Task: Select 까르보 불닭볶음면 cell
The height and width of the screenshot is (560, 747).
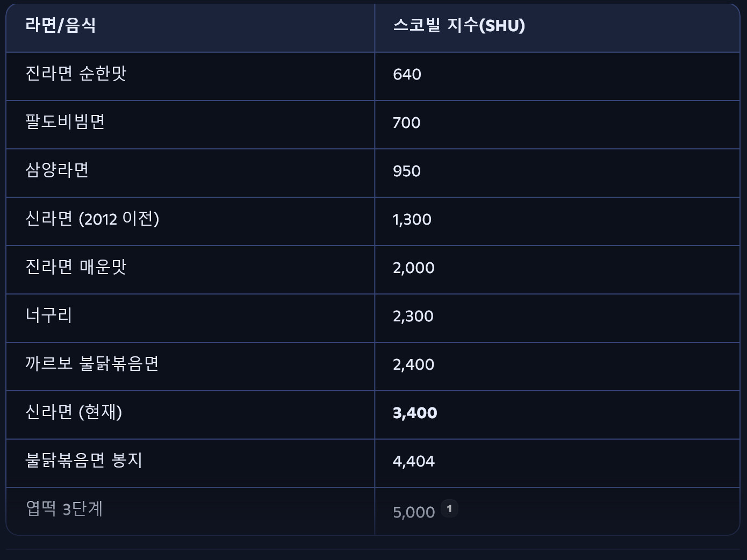Action: pos(190,367)
